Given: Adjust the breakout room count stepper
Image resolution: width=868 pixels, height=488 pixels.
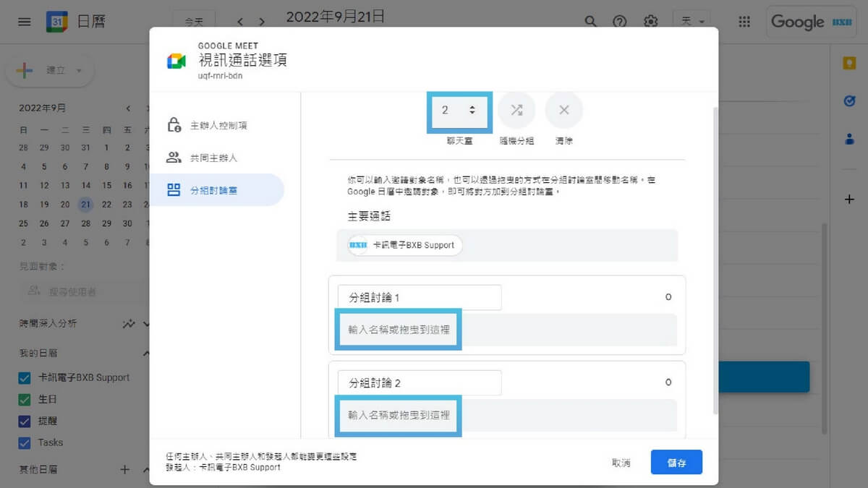Looking at the screenshot, I should [x=472, y=111].
